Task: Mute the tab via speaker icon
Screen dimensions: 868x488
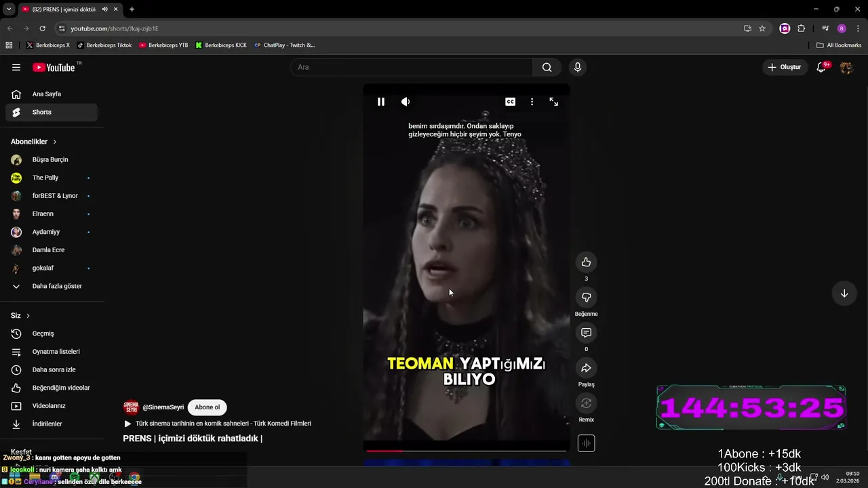Action: click(104, 9)
